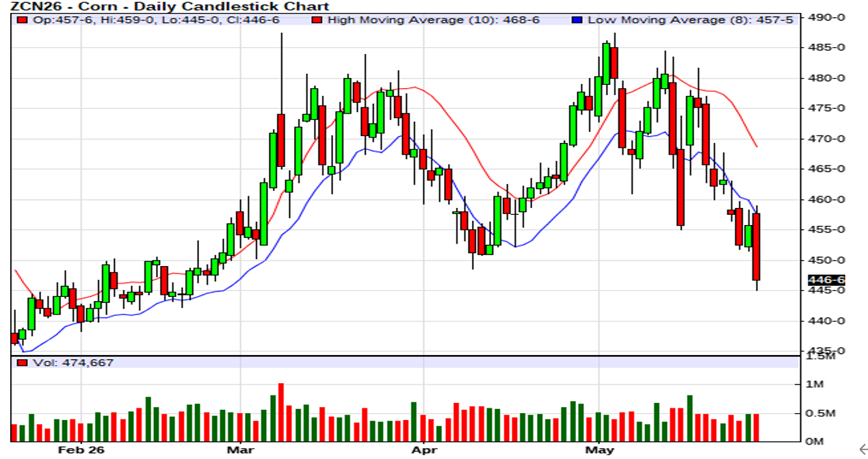Click the '450-0' price axis label
Viewport: 868px width, 459px height.
tap(827, 261)
